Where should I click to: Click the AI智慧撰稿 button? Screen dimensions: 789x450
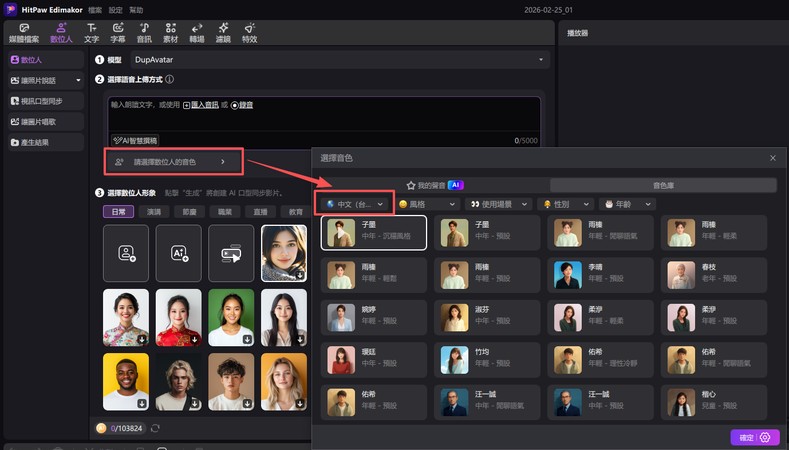[135, 141]
